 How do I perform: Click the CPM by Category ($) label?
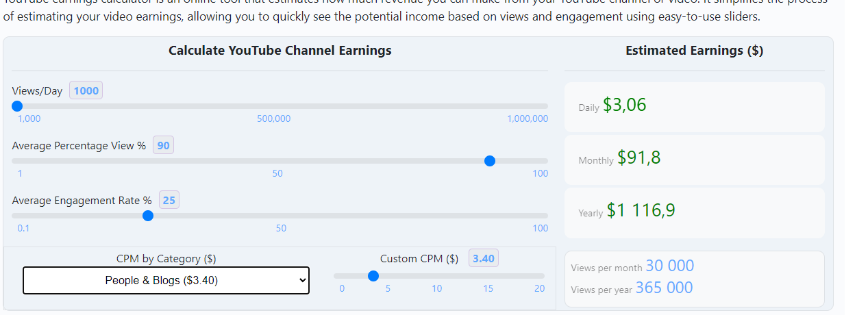(166, 259)
